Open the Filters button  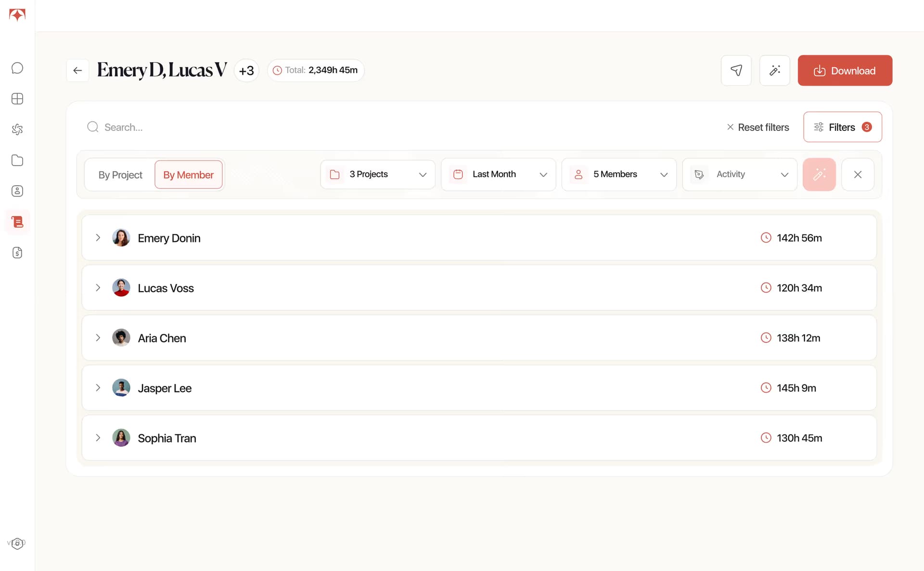(x=842, y=127)
